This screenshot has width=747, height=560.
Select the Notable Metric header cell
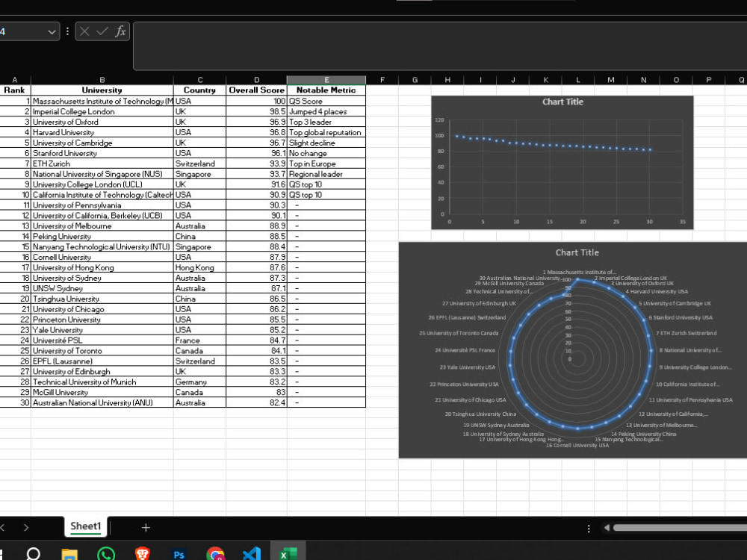pyautogui.click(x=326, y=90)
